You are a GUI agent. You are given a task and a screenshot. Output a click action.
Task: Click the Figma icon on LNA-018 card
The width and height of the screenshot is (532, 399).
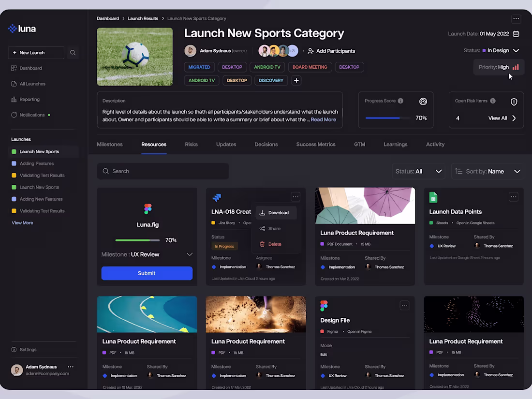click(216, 196)
